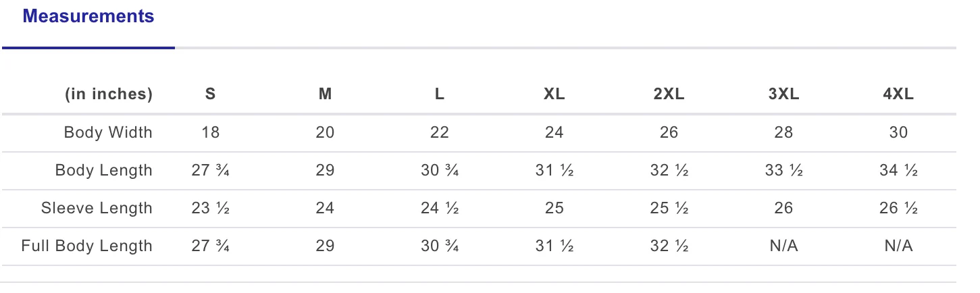The height and width of the screenshot is (293, 980).
Task: Open the Measurements tab
Action: [88, 17]
